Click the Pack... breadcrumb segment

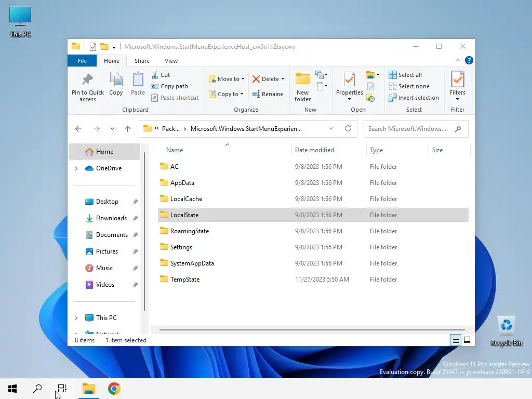click(170, 129)
